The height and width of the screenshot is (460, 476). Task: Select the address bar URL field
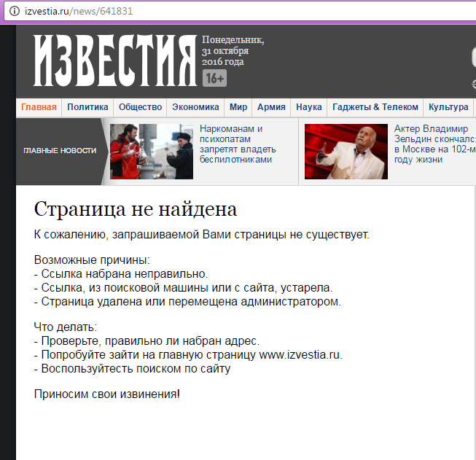point(219,12)
